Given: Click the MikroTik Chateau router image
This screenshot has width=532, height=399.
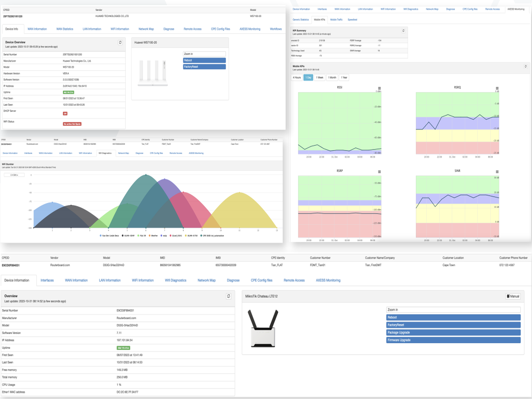Looking at the screenshot, I should pos(263,328).
